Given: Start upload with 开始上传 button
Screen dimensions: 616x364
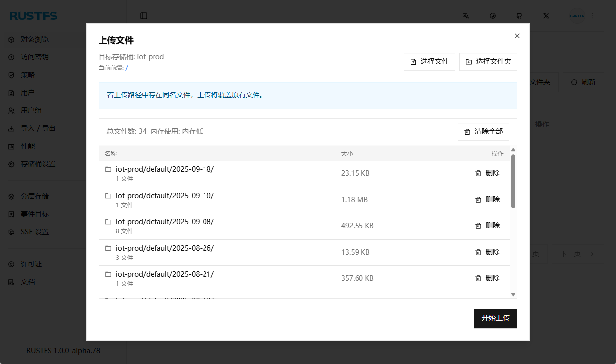Looking at the screenshot, I should click(x=496, y=318).
